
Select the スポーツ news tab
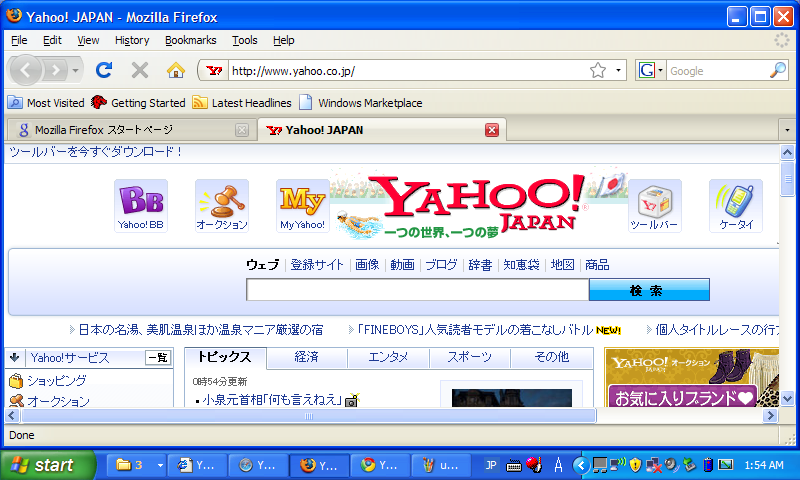469,358
